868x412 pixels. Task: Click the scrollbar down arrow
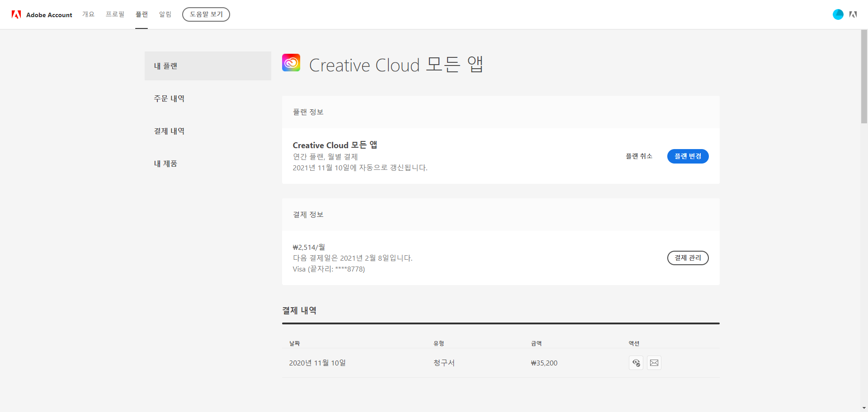(864, 408)
